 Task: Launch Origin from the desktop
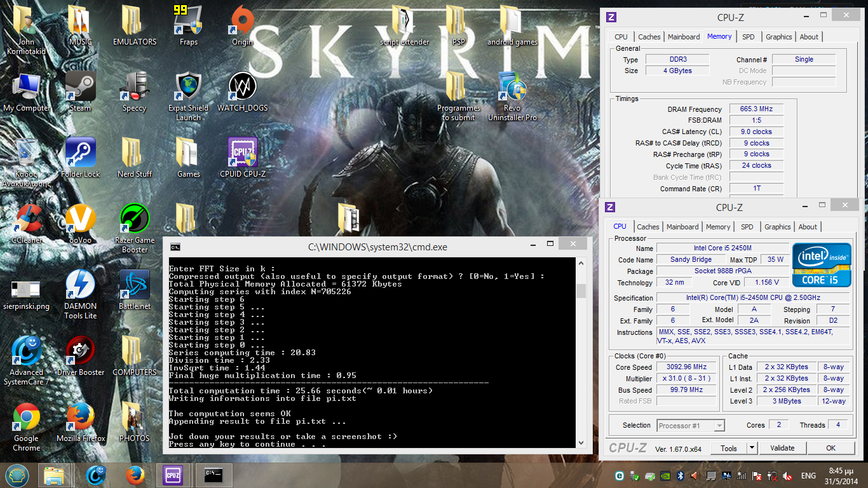point(241,26)
